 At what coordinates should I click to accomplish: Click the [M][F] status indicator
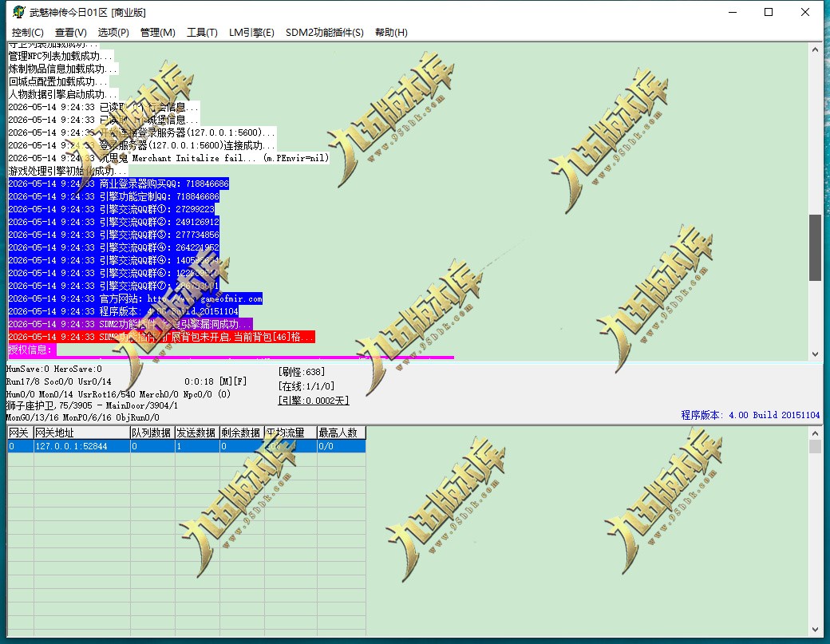pos(233,381)
